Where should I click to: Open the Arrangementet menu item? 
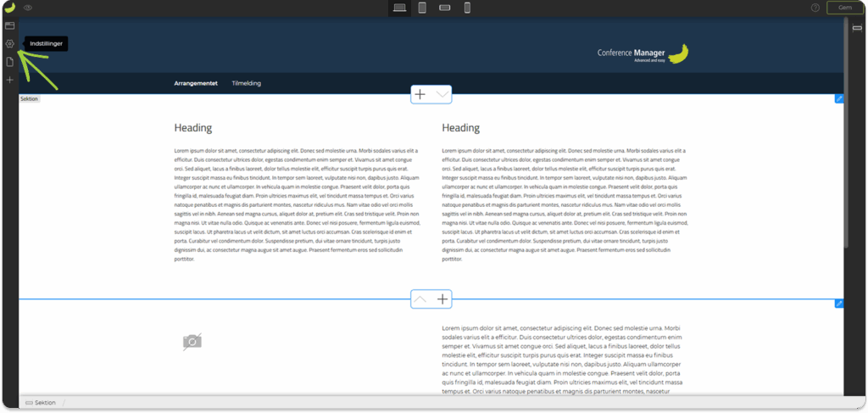click(x=196, y=83)
